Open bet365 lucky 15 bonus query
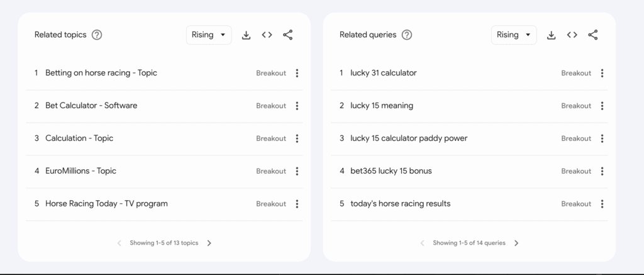644x275 pixels. point(391,171)
